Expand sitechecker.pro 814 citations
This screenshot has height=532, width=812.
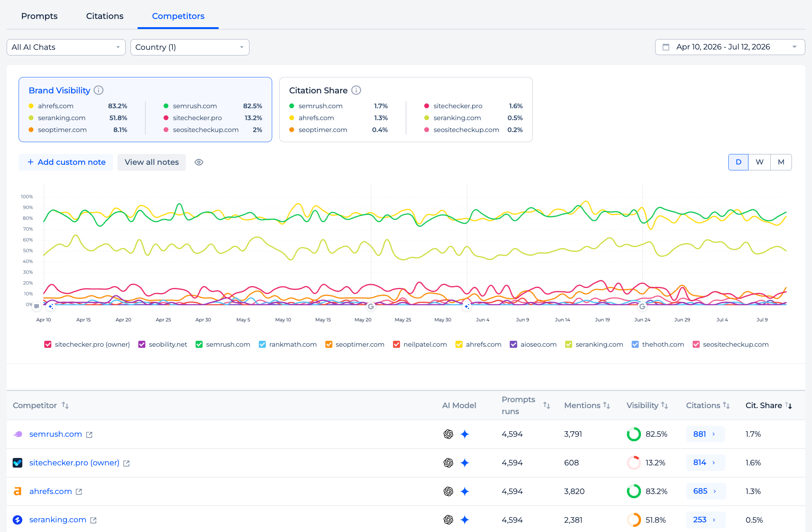point(705,463)
